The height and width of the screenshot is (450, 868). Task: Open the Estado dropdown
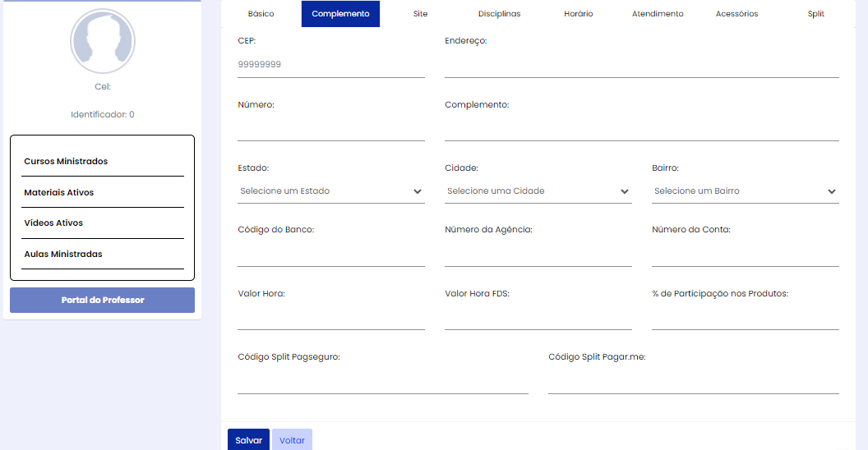tap(331, 191)
